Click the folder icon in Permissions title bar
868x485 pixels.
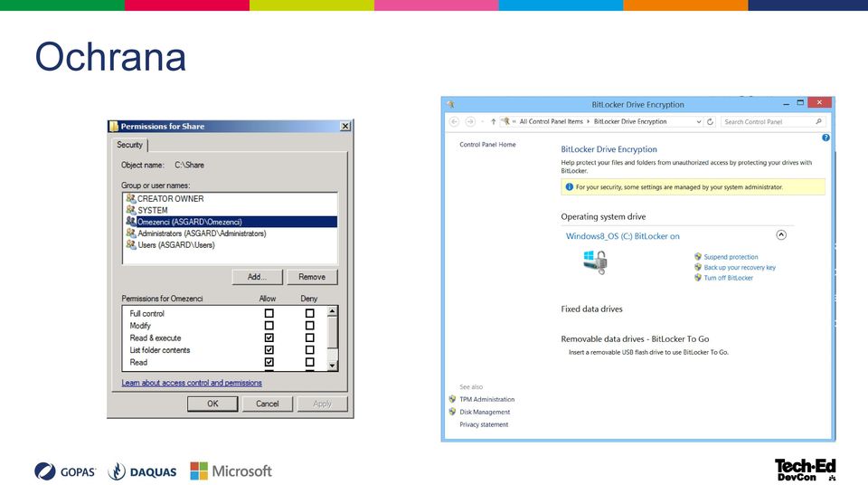pos(114,126)
